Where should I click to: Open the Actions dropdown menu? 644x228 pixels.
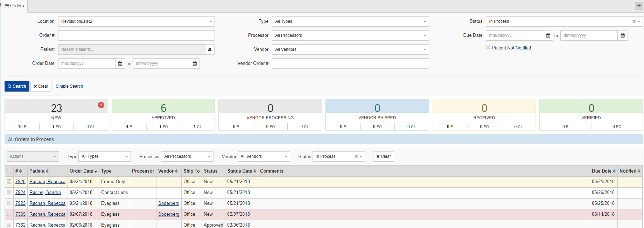pyautogui.click(x=33, y=156)
